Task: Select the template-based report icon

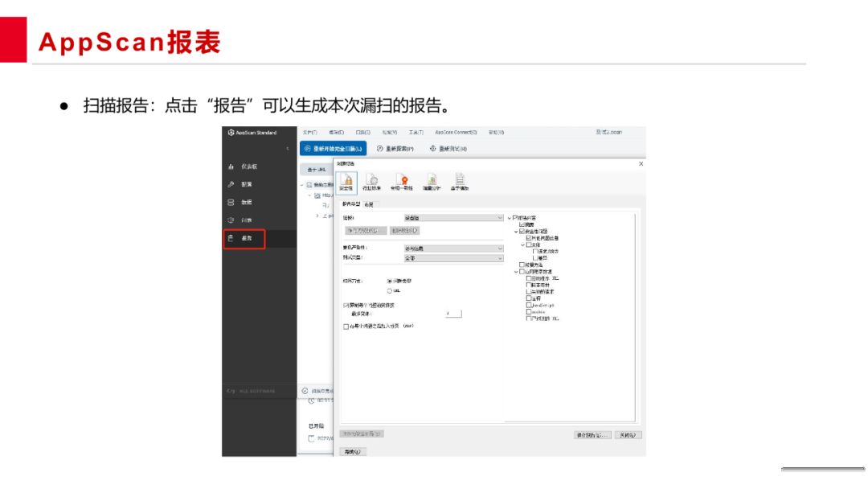Action: (x=460, y=182)
